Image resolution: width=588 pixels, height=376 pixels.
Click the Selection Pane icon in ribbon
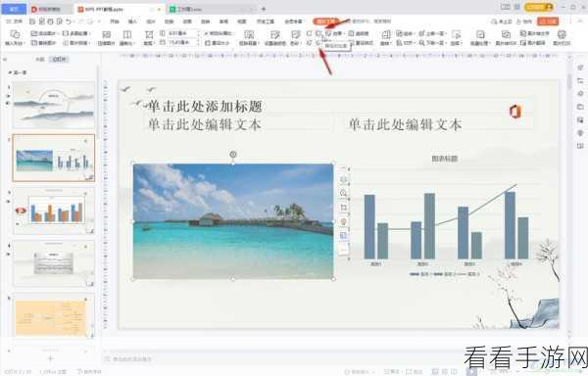457,35
